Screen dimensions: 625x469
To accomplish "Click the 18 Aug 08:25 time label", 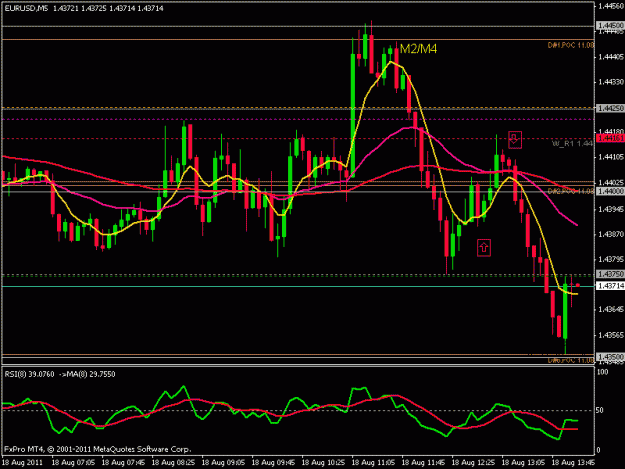I will (x=173, y=463).
